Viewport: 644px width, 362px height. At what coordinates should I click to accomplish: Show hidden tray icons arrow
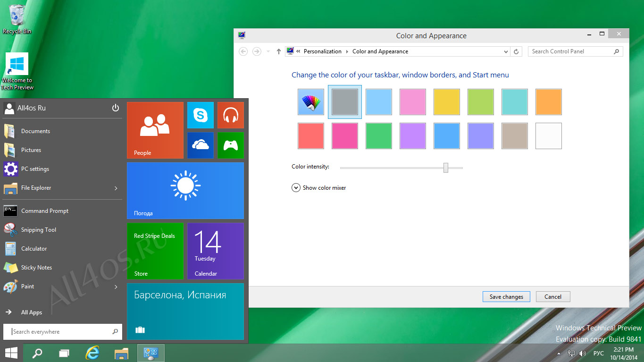click(559, 353)
